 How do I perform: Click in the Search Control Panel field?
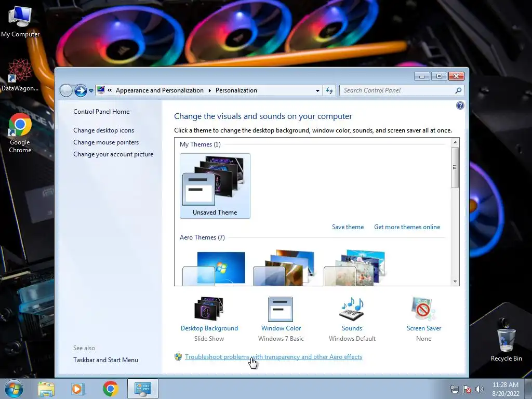[397, 90]
